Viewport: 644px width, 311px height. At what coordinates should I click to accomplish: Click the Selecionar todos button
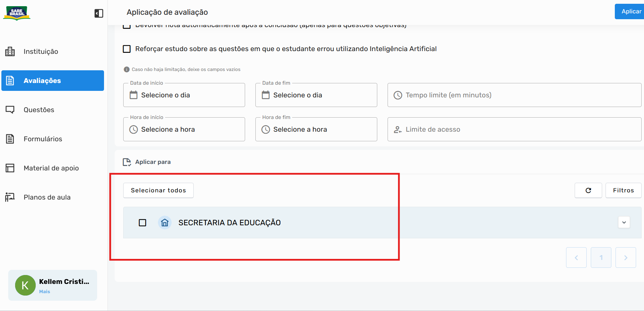[158, 190]
